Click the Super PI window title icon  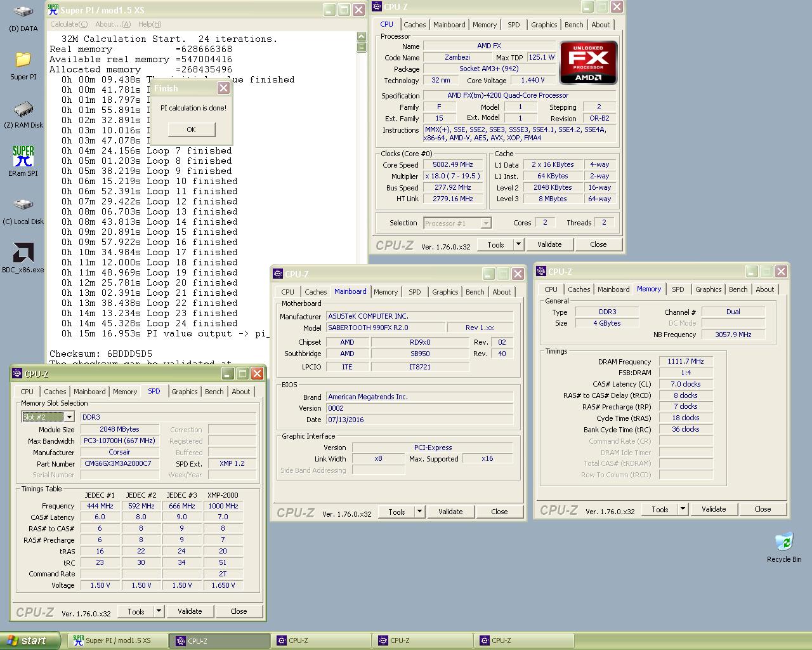53,10
